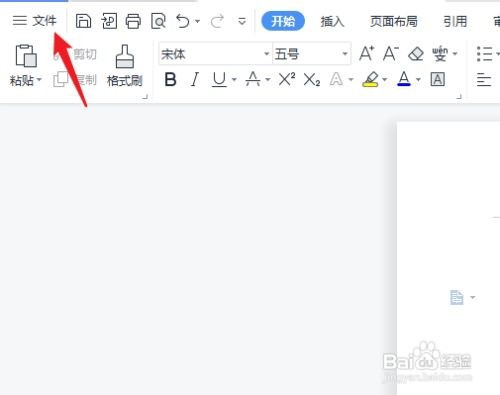Open the 页面布局 tab
The width and height of the screenshot is (500, 395).
coord(394,22)
